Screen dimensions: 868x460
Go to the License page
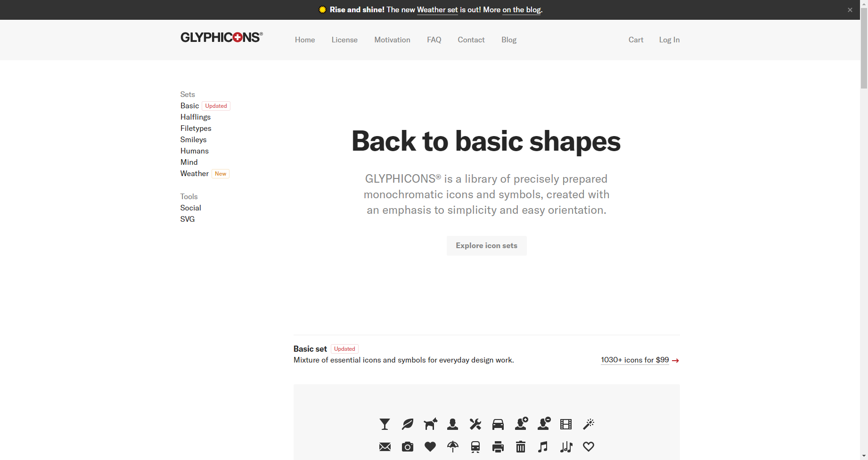coord(344,40)
